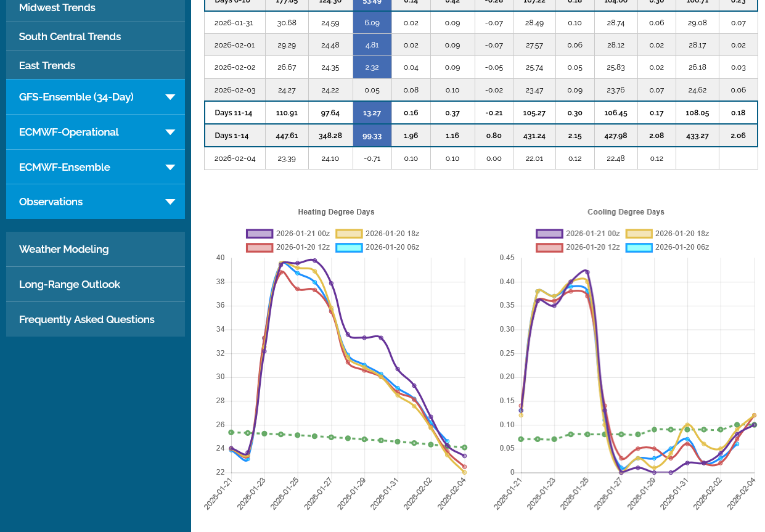This screenshot has width=765, height=532.
Task: Open Weather Modeling link
Action: coord(63,250)
